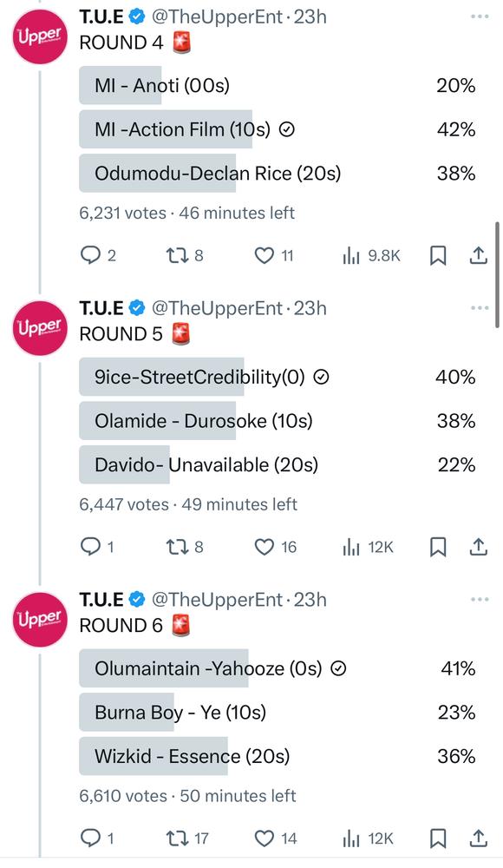503x868 pixels.
Task: Open @TheUpperEnt handle on the ROUND 5 post
Action: [218, 308]
